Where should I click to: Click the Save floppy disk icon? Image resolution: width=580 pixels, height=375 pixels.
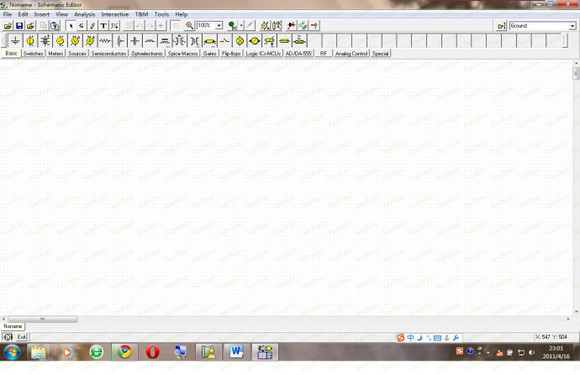point(19,26)
